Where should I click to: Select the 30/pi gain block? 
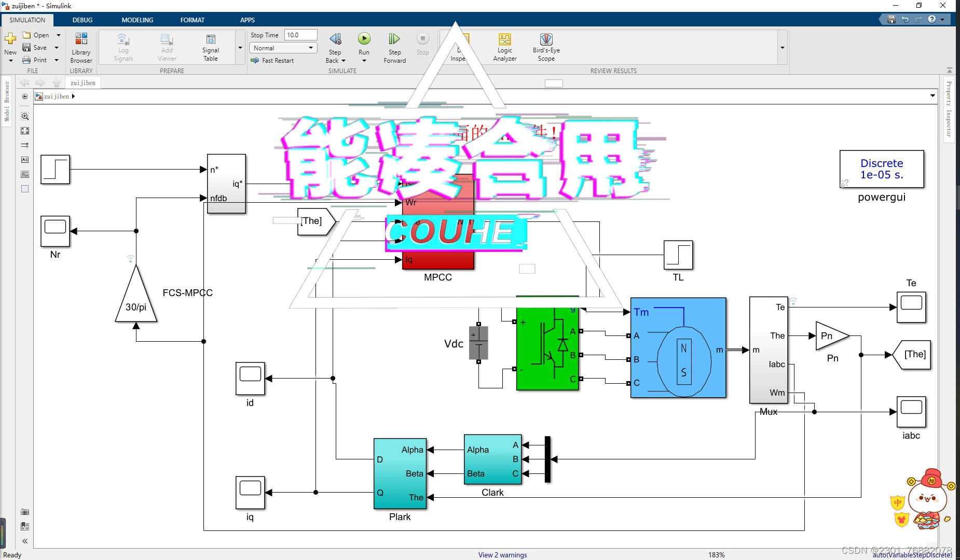tap(136, 294)
